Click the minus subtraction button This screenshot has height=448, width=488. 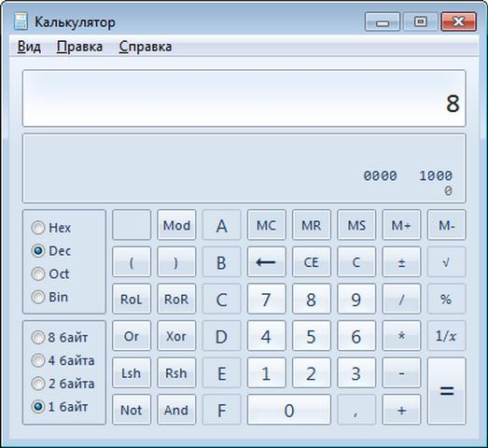coord(401,372)
